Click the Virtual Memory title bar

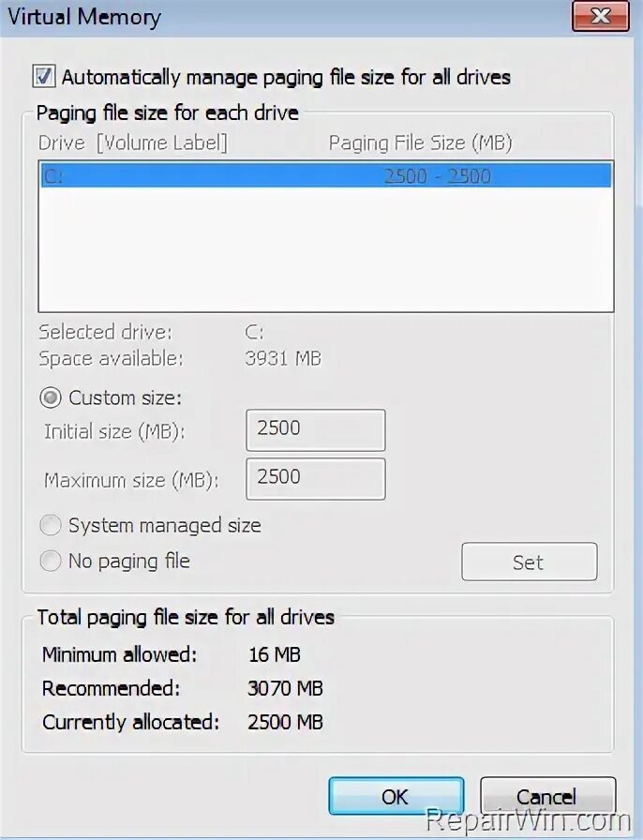pyautogui.click(x=281, y=17)
